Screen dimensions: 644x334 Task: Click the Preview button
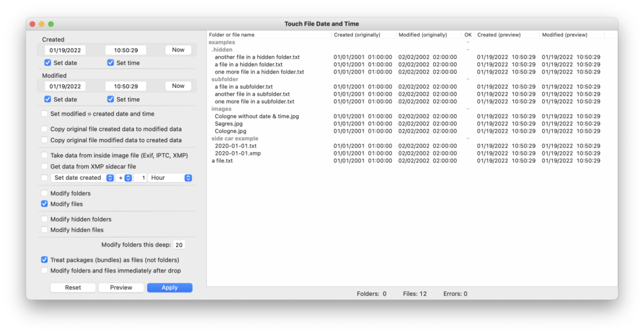click(121, 287)
